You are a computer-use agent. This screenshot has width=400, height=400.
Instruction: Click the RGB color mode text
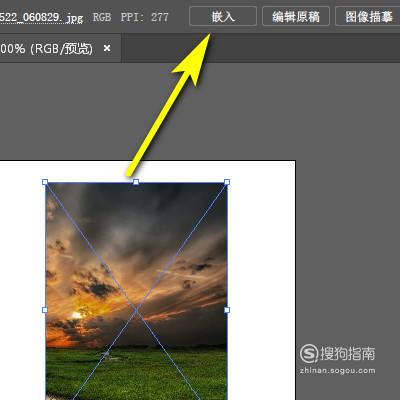point(102,17)
